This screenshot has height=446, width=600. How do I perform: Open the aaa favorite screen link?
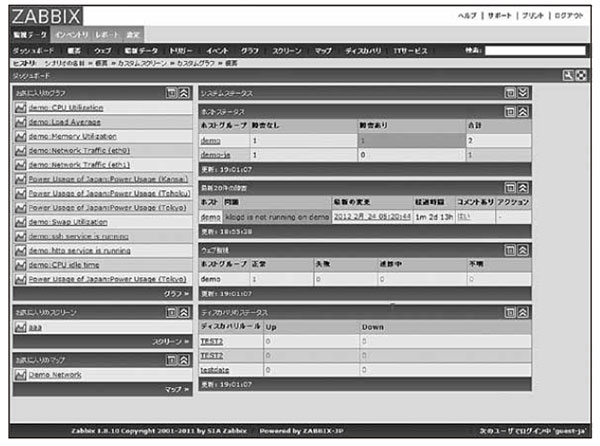(x=35, y=327)
